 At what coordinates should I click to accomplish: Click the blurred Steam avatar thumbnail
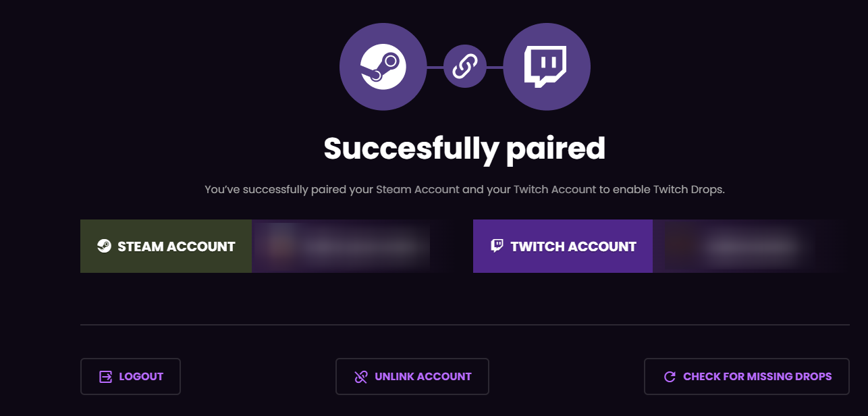point(278,246)
